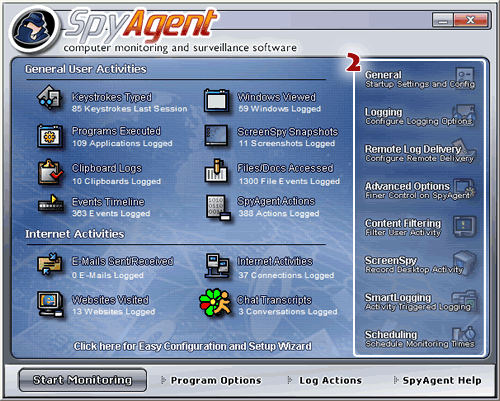
Task: Click the SpyAgent spy logo
Action: click(34, 30)
